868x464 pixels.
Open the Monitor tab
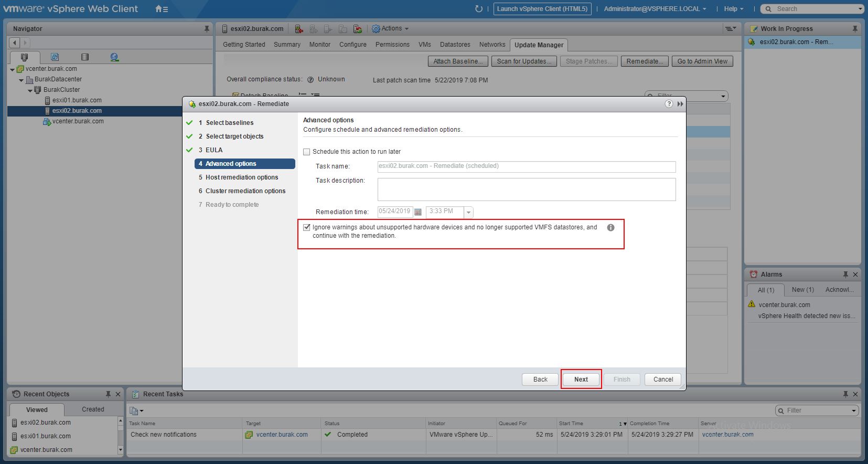point(319,45)
